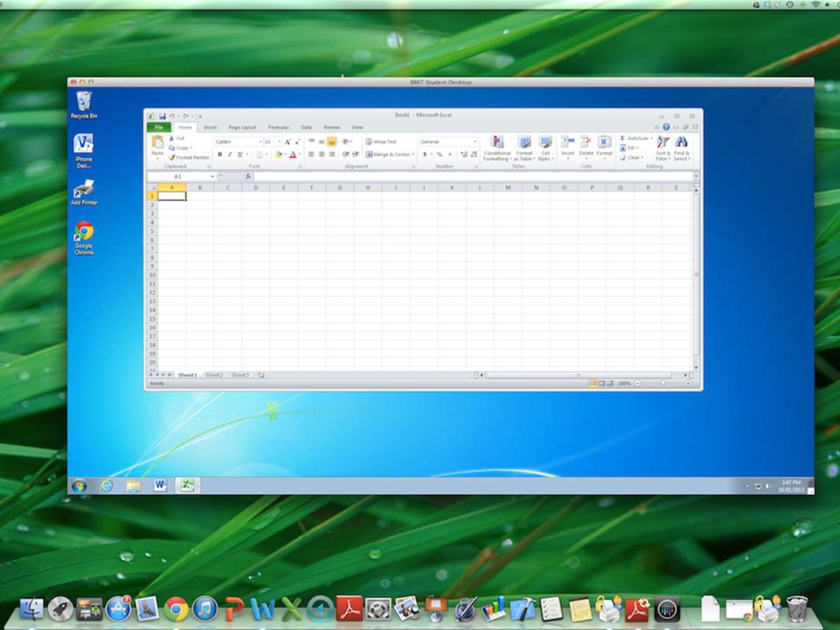Viewport: 840px width, 630px height.
Task: Switch to the Insert ribbon tab
Action: point(210,127)
